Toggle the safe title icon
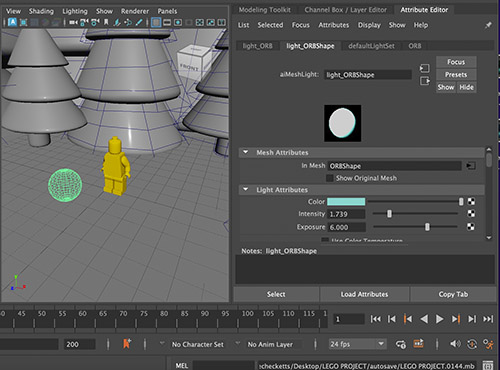Image resolution: width=500 pixels, height=370 pixels. click(x=221, y=22)
